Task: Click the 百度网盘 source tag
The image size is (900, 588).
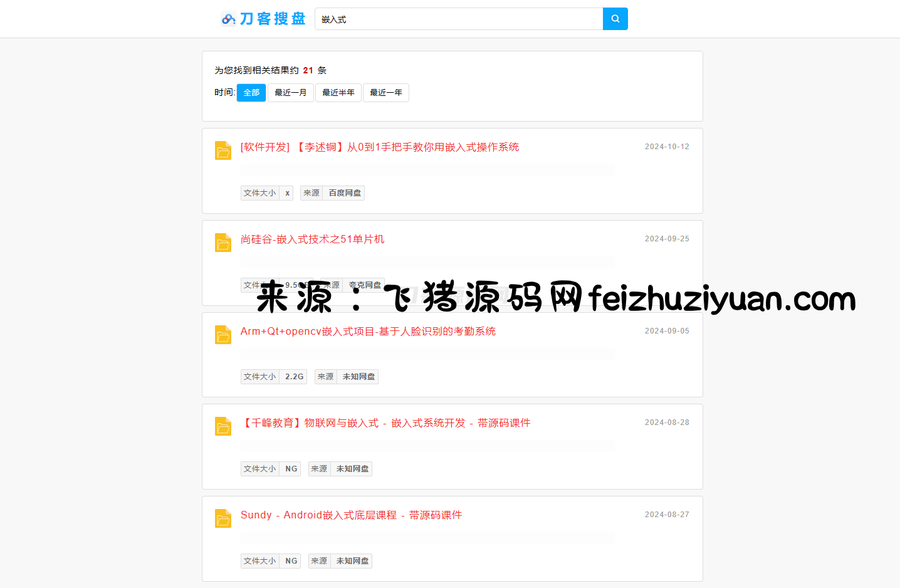Action: click(x=345, y=193)
